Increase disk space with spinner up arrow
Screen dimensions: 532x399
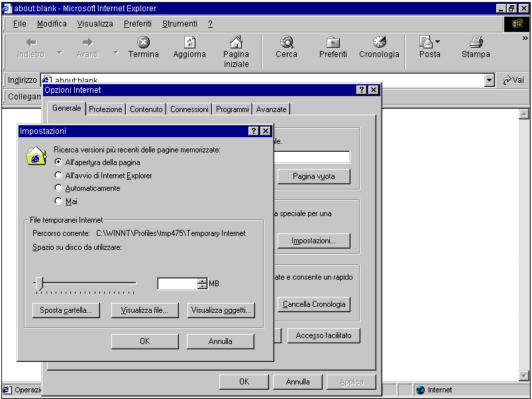[202, 281]
